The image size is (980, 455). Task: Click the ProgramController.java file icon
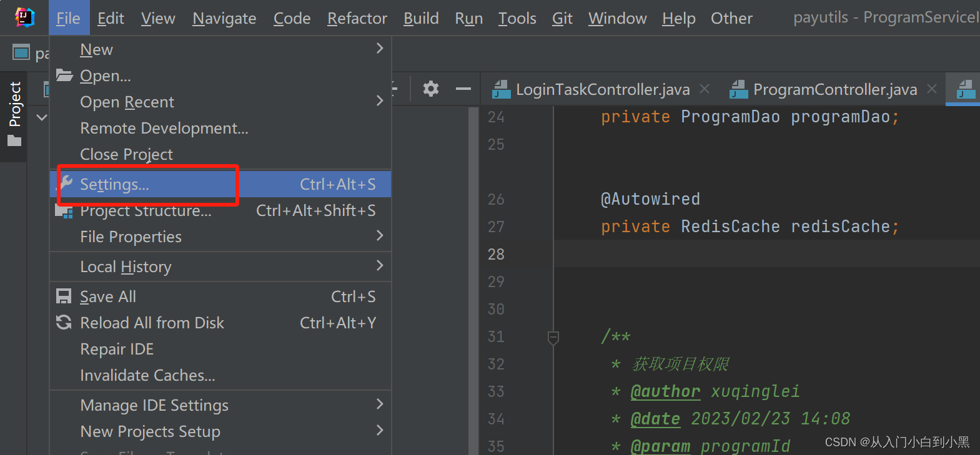pyautogui.click(x=739, y=90)
